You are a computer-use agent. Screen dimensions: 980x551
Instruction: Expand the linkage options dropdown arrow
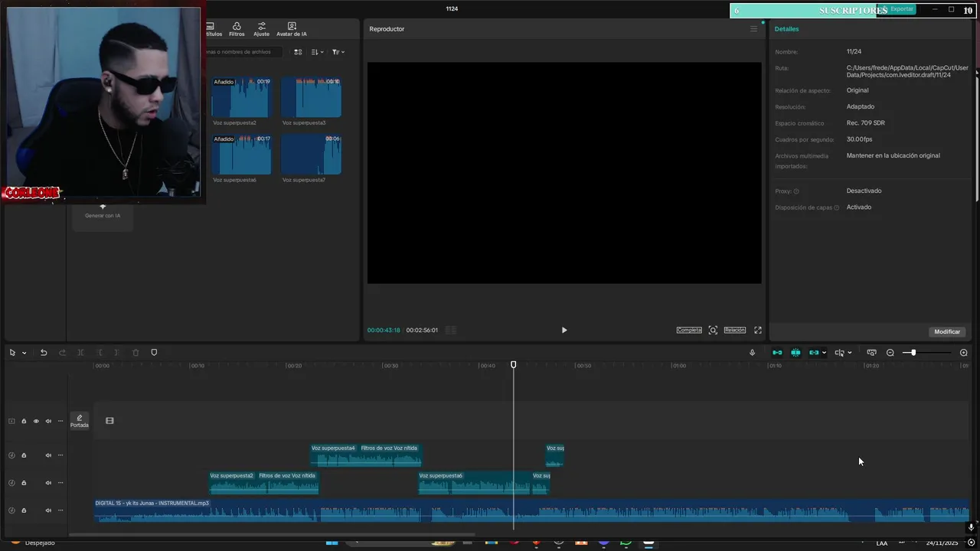824,353
